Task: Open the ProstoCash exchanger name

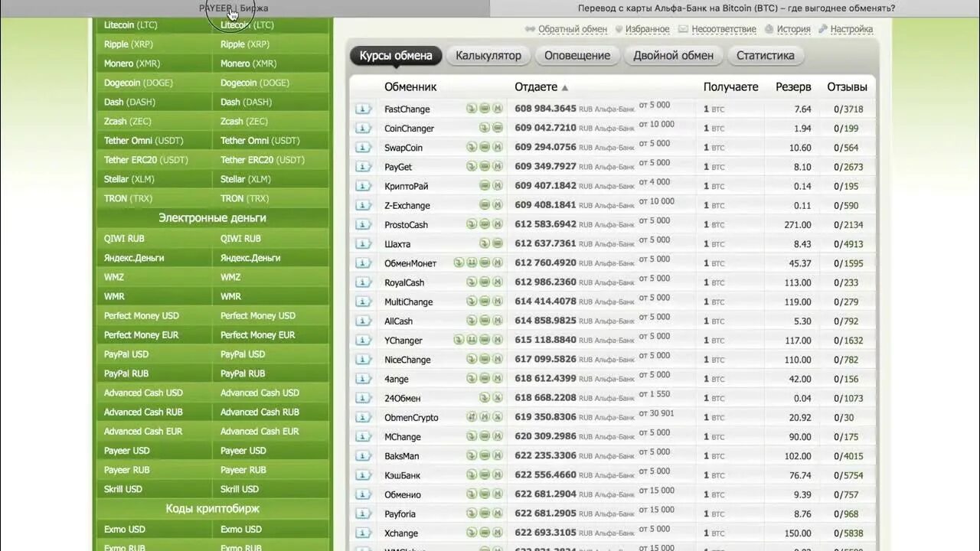Action: (x=407, y=225)
